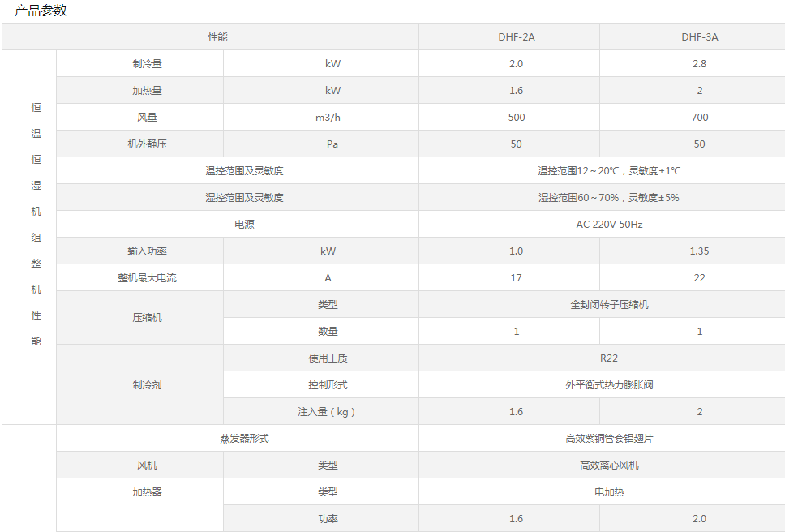Select the 风量 row label
The height and width of the screenshot is (532, 785).
(x=147, y=118)
